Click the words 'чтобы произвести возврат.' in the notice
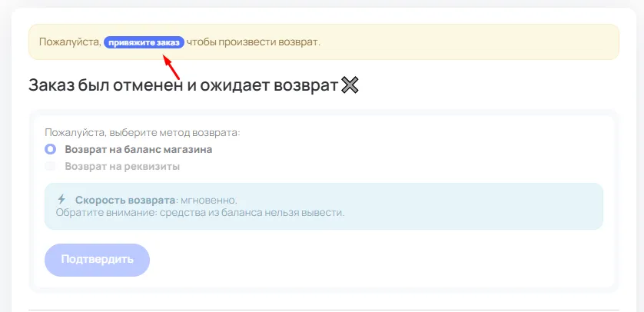The width and height of the screenshot is (644, 312). pos(253,42)
